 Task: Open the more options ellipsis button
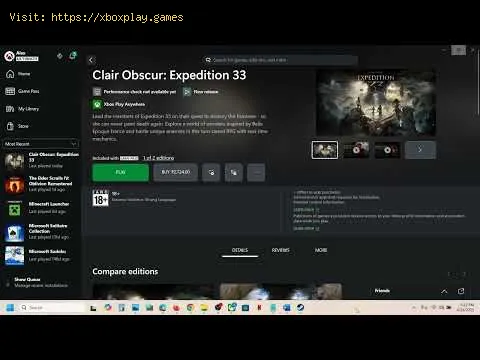256,172
